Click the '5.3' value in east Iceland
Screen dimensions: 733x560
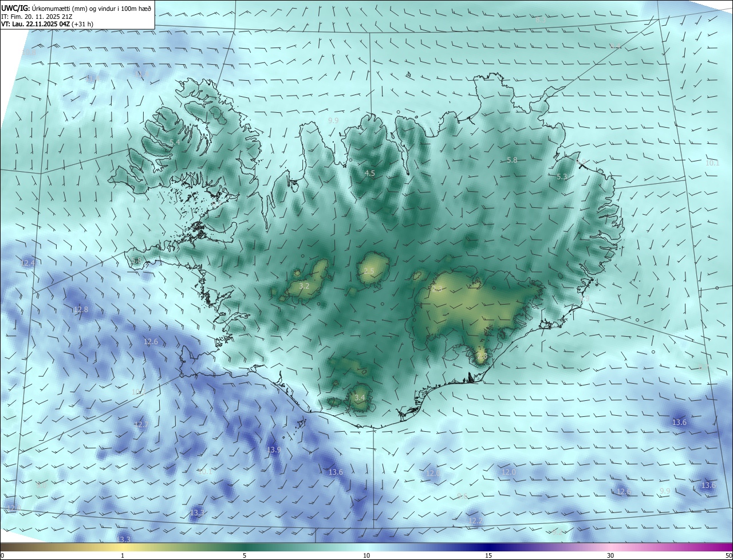562,177
